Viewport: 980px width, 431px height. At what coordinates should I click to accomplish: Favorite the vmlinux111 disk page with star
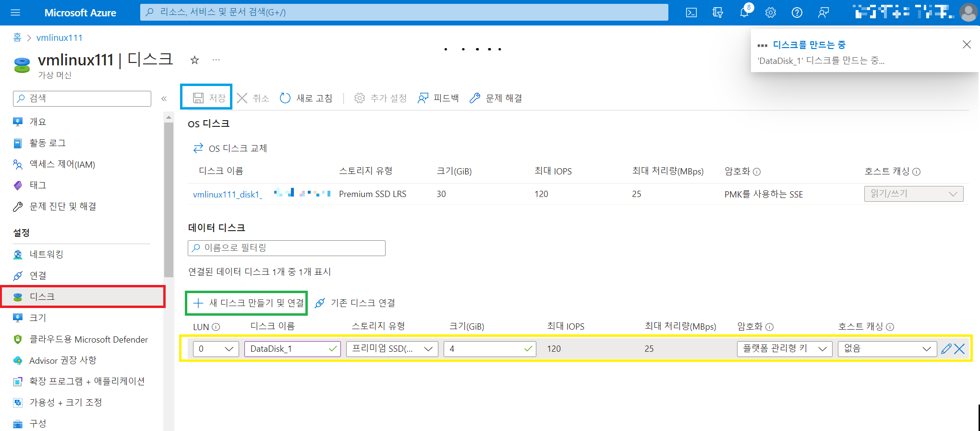(x=194, y=60)
